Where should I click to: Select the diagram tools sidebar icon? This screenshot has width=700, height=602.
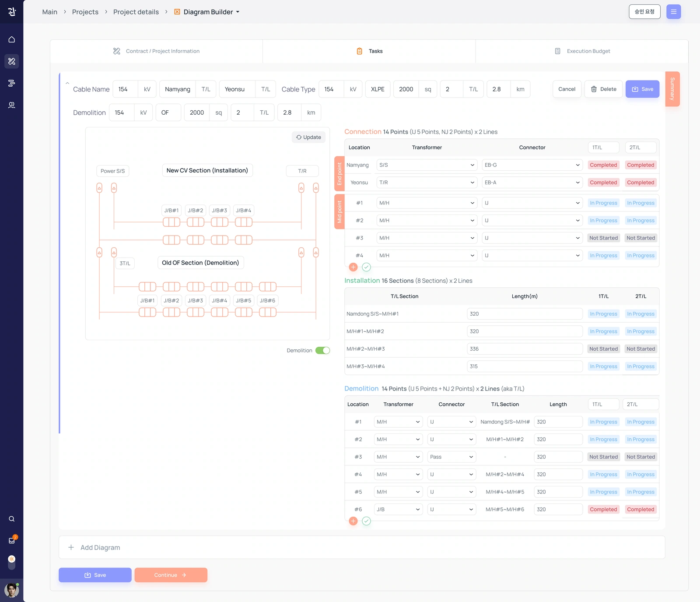(x=12, y=61)
